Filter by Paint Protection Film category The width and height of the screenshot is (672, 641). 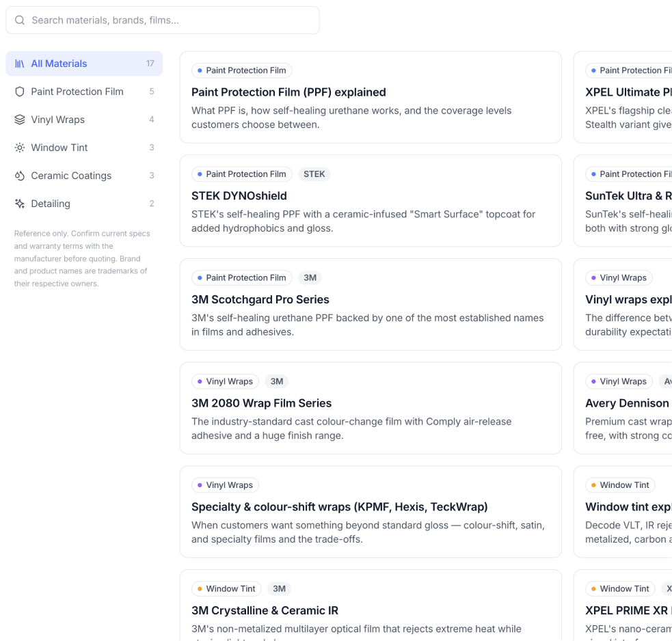(x=84, y=92)
